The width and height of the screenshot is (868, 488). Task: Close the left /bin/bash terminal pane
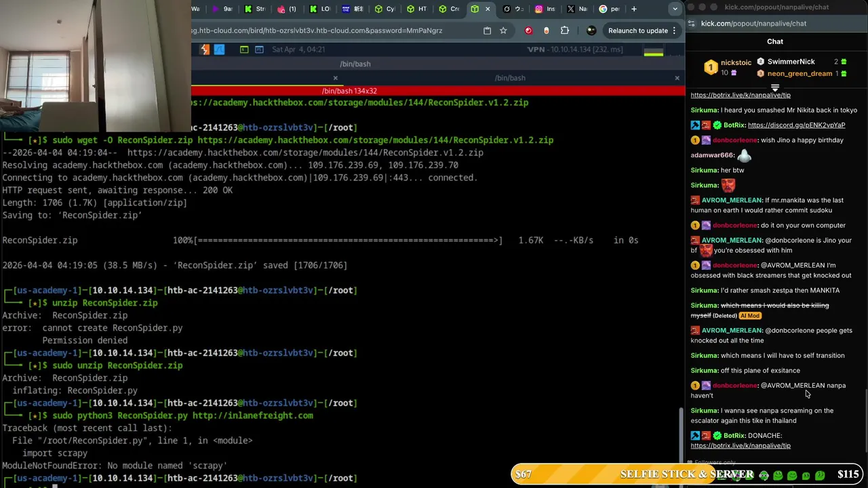(335, 78)
